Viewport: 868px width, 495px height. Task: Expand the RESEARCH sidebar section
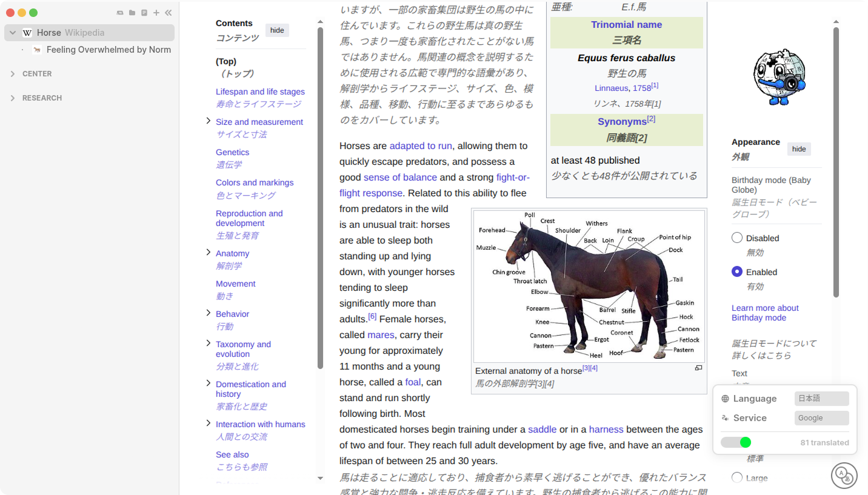(x=13, y=98)
